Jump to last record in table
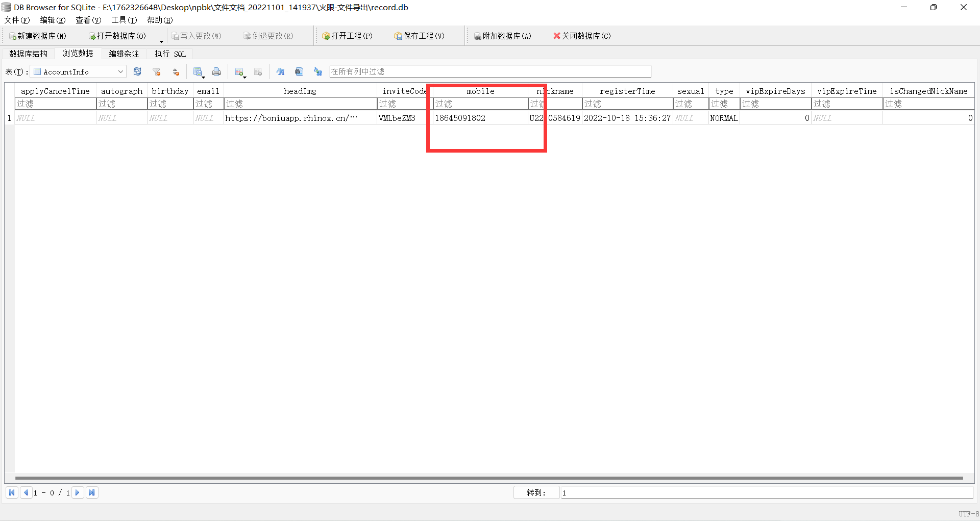The height and width of the screenshot is (521, 980). coord(92,492)
